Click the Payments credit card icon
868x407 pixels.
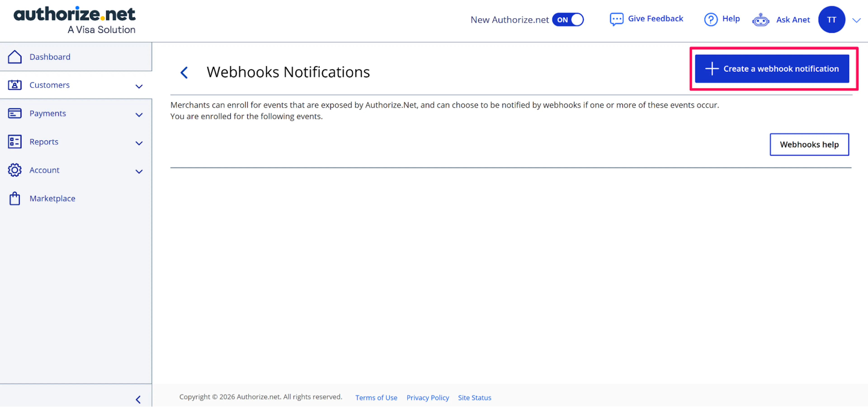coord(14,113)
